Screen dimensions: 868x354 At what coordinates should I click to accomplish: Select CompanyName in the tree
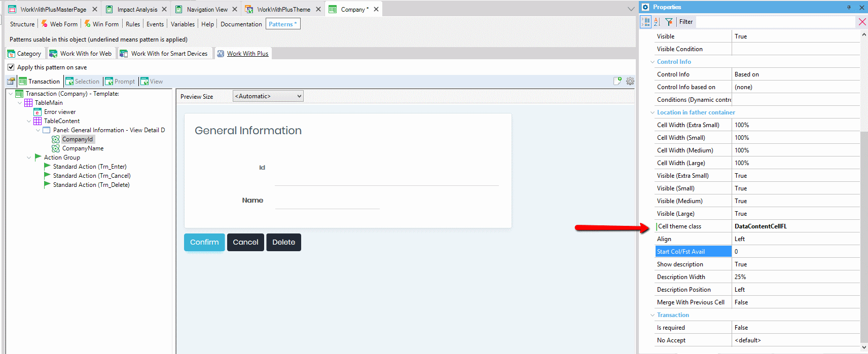click(x=83, y=148)
